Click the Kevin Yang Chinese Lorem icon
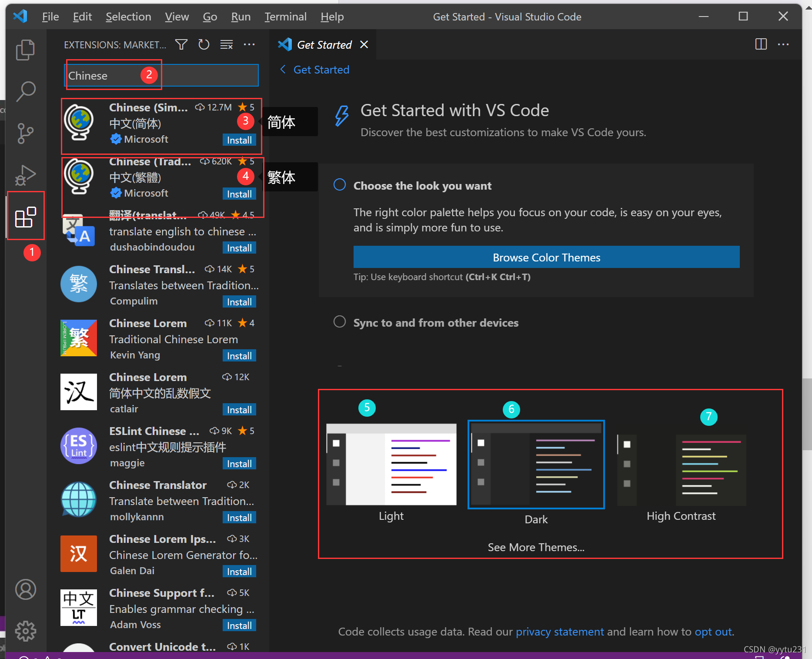The height and width of the screenshot is (659, 812). (x=79, y=338)
